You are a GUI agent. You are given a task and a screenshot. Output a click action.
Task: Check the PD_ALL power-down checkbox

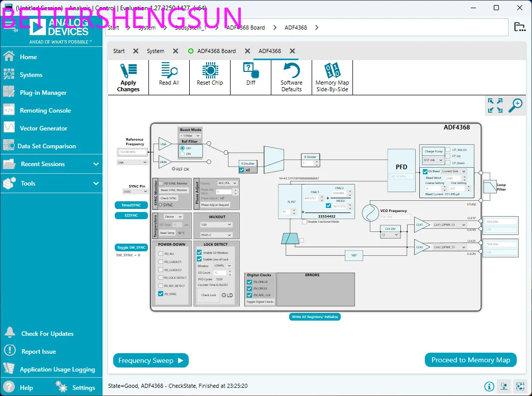coord(161,254)
